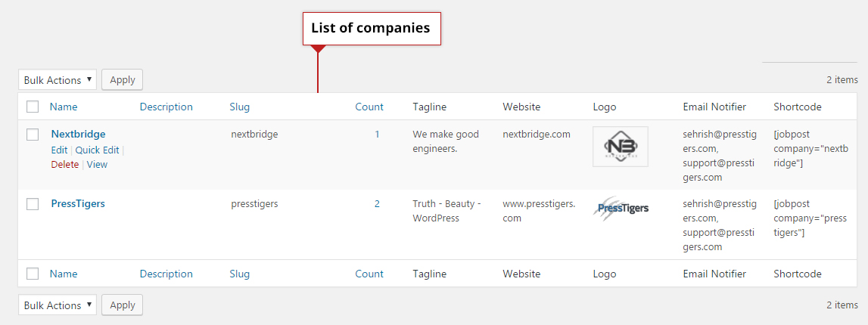Click the Nextbridge jobpost shortcode text
This screenshot has width=868, height=325.
810,148
